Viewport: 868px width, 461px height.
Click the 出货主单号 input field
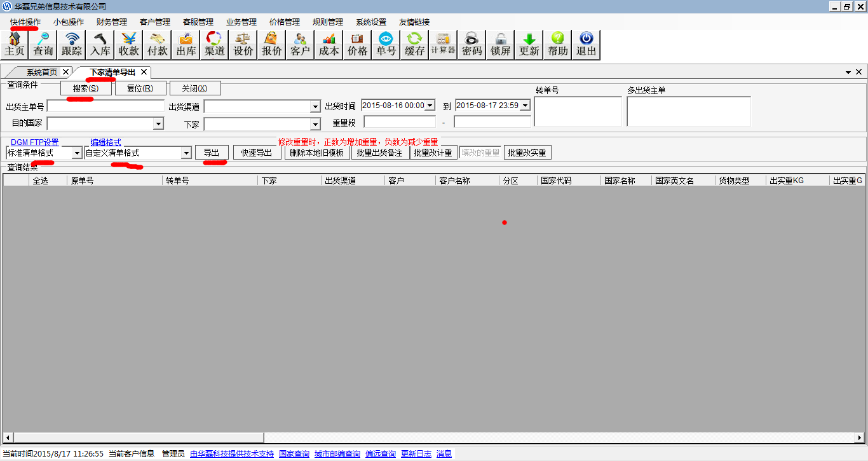[x=105, y=106]
